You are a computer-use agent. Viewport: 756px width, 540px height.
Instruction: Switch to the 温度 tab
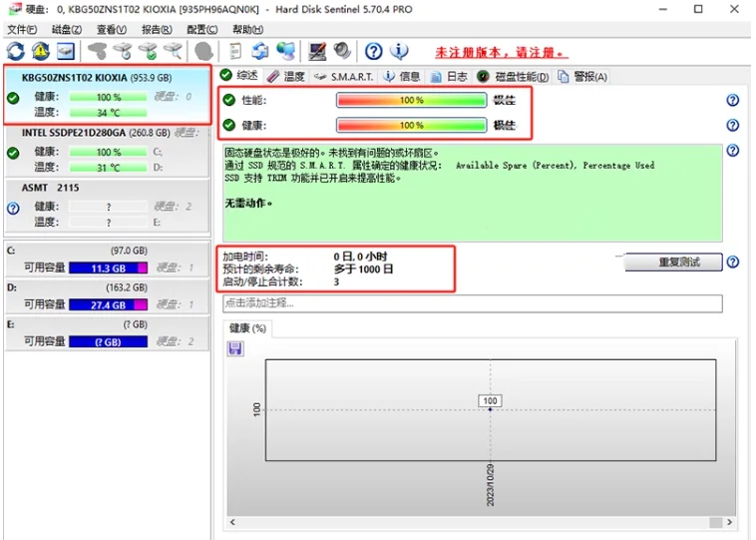pos(286,76)
